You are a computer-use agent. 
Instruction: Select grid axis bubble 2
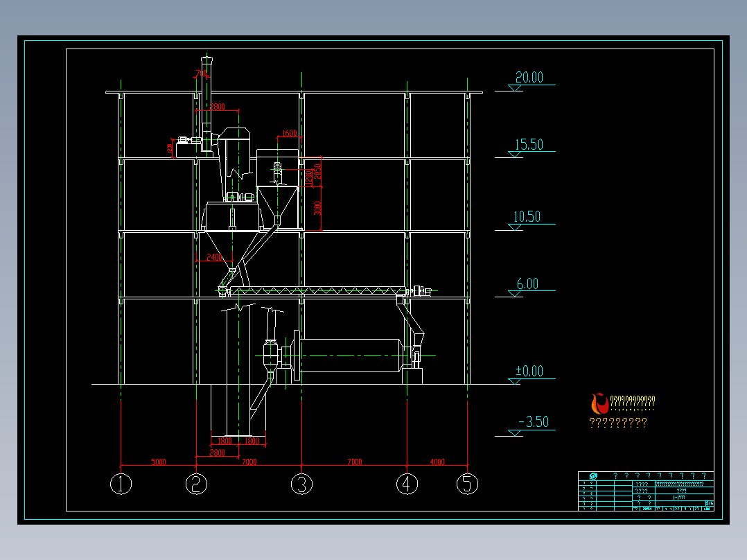pyautogui.click(x=196, y=484)
